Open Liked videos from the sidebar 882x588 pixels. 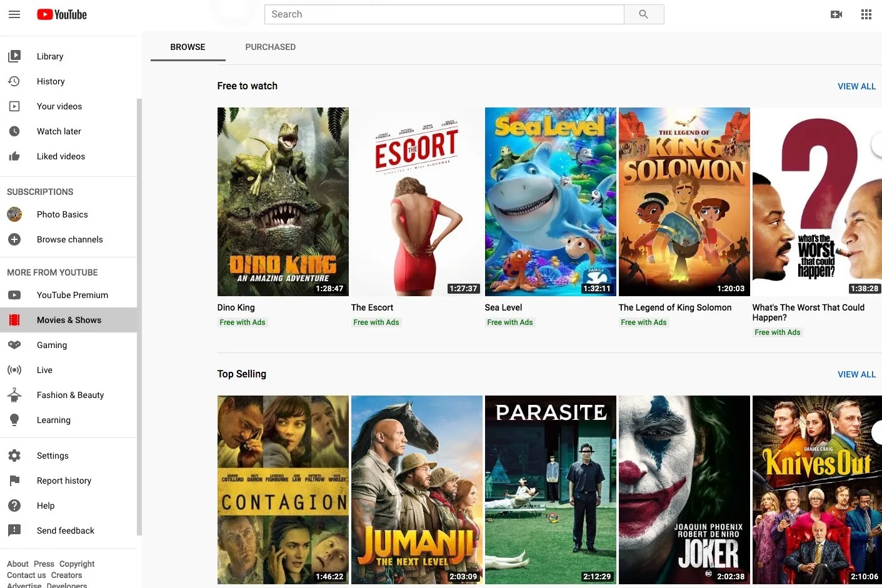(x=61, y=156)
